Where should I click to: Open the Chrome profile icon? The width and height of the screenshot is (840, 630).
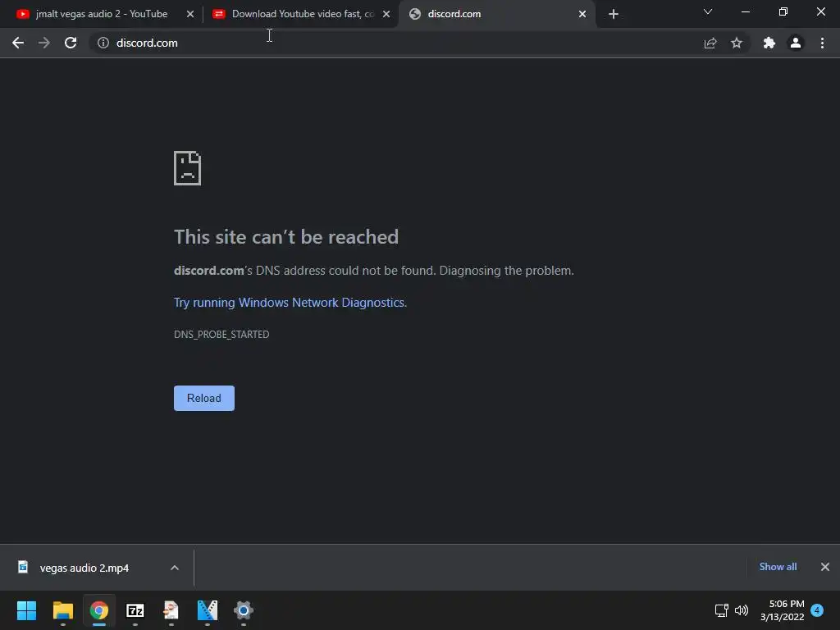point(796,43)
